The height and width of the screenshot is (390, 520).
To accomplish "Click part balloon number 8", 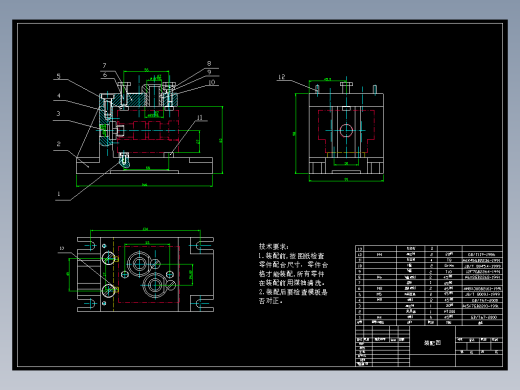I will (209, 63).
